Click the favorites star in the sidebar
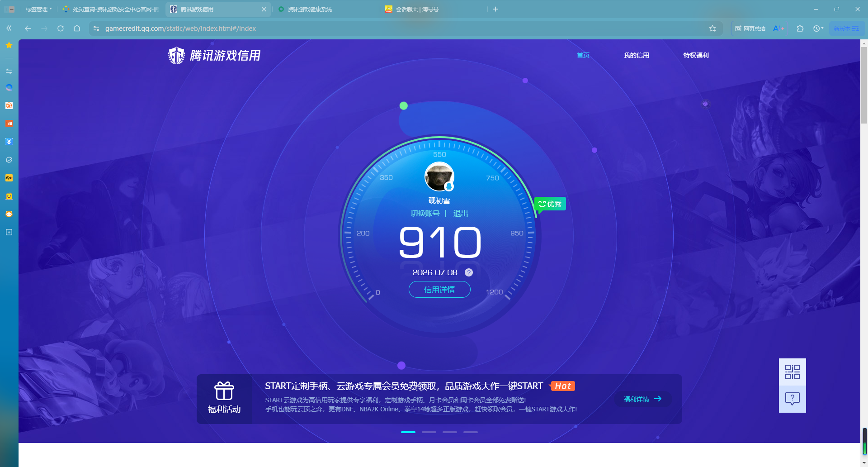The image size is (868, 467). (9, 45)
